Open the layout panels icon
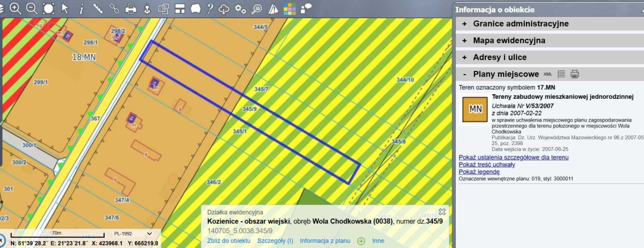Screen dimensions: 644x248 point(180,8)
